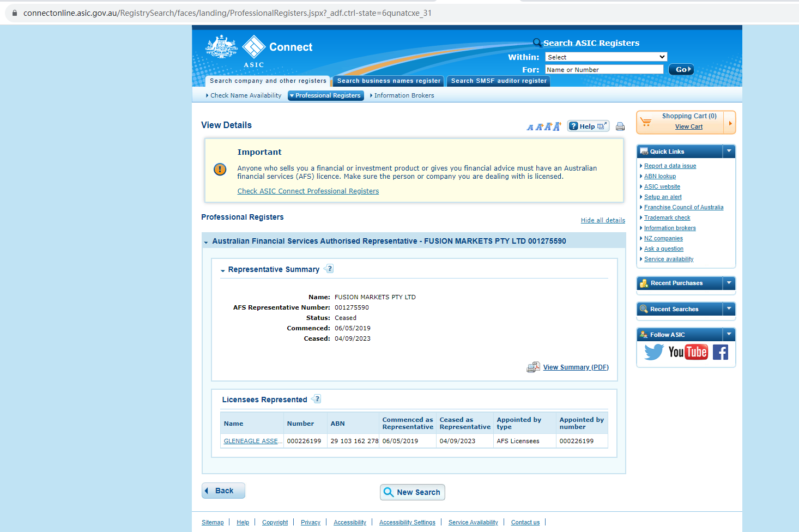Click the Back button
This screenshot has height=532, width=799.
(x=223, y=491)
